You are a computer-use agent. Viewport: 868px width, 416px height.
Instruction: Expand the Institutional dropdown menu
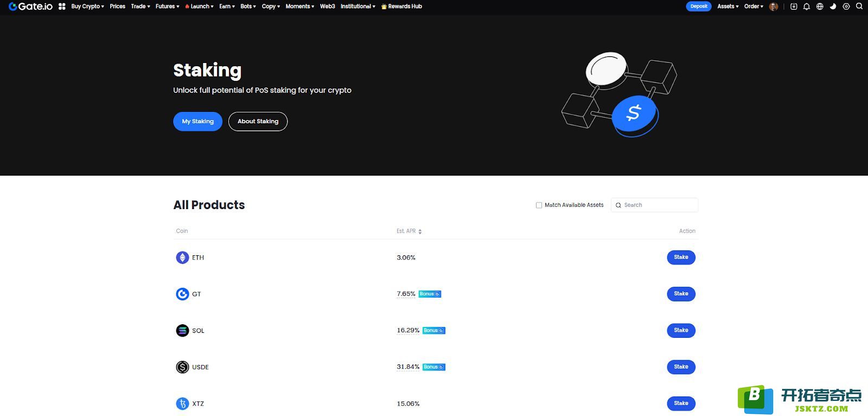[x=358, y=7]
